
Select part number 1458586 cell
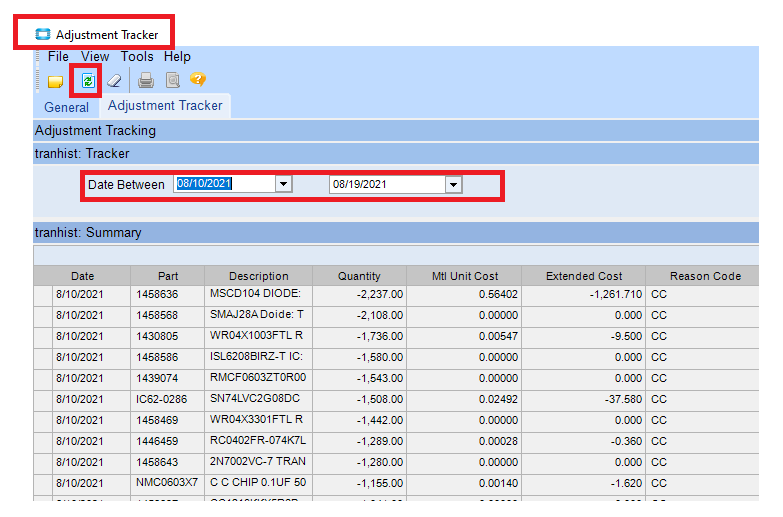pyautogui.click(x=168, y=357)
